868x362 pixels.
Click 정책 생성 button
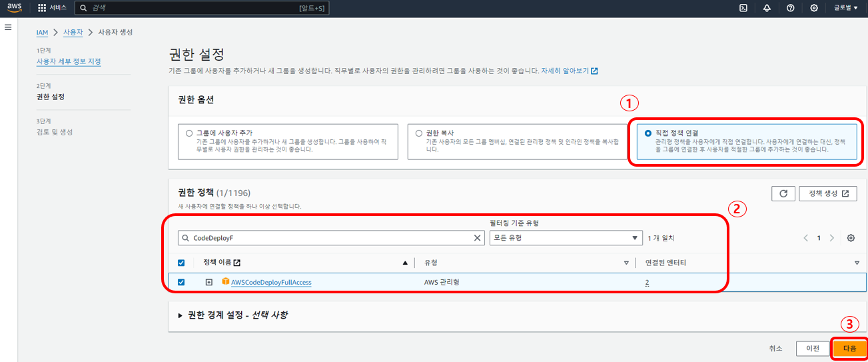pos(828,193)
